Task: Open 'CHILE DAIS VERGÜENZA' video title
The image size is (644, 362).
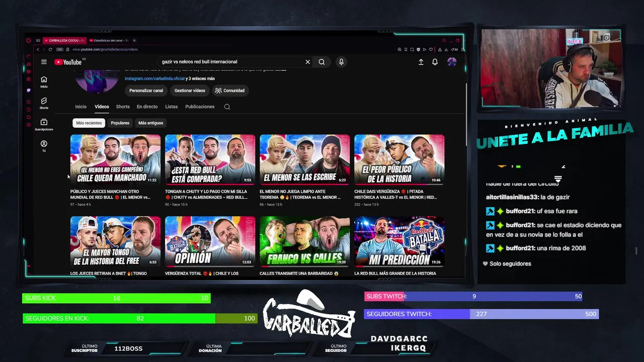Action: click(396, 194)
